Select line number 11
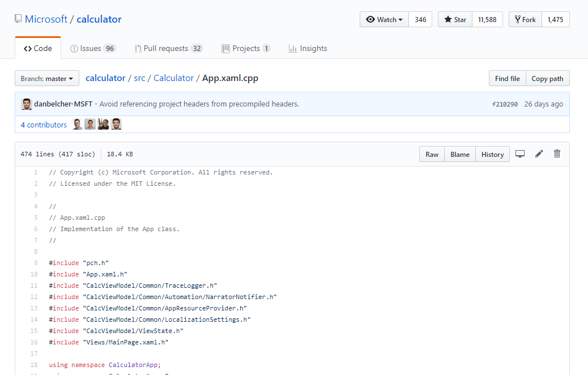588x375 pixels. 34,285
